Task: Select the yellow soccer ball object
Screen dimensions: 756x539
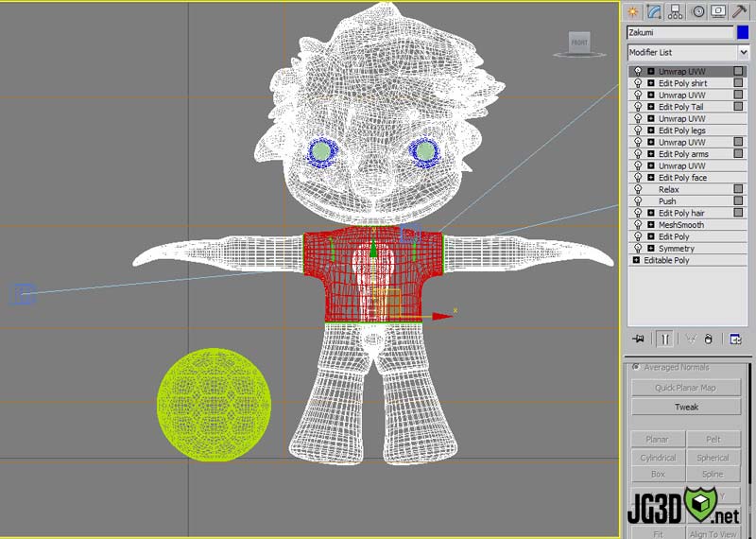Action: [215, 405]
